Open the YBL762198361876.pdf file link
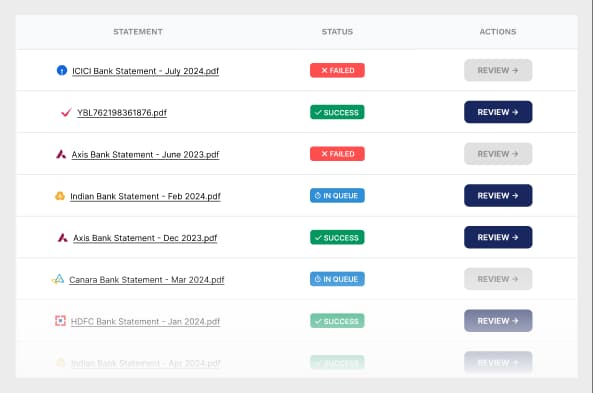The height and width of the screenshot is (393, 593). (x=122, y=113)
